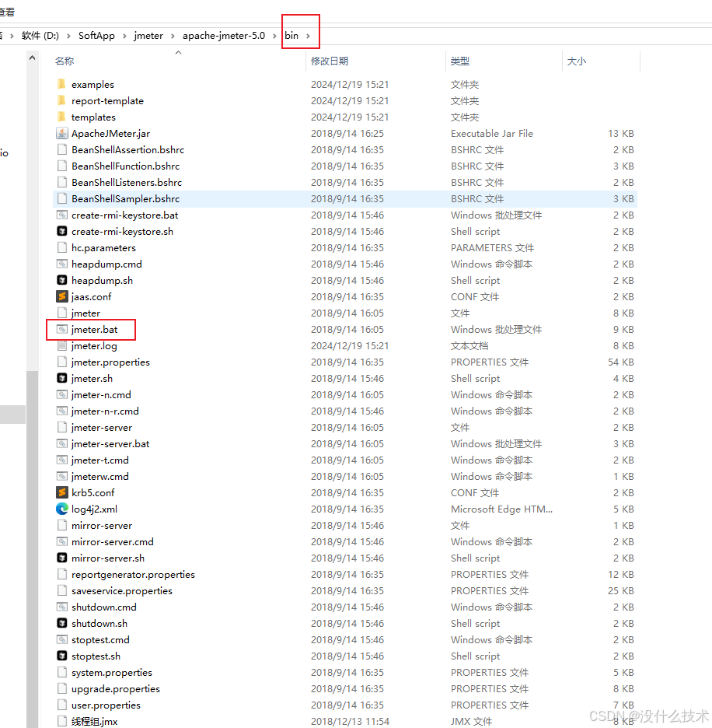This screenshot has height=728, width=712.
Task: Click the shutdown.cmd file icon
Action: tap(61, 607)
